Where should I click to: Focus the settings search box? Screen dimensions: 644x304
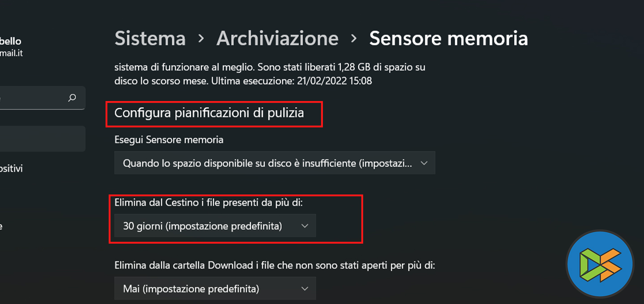tap(31, 98)
